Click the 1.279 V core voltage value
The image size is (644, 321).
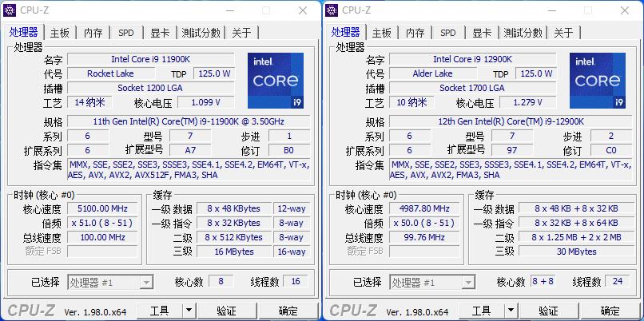(x=528, y=102)
